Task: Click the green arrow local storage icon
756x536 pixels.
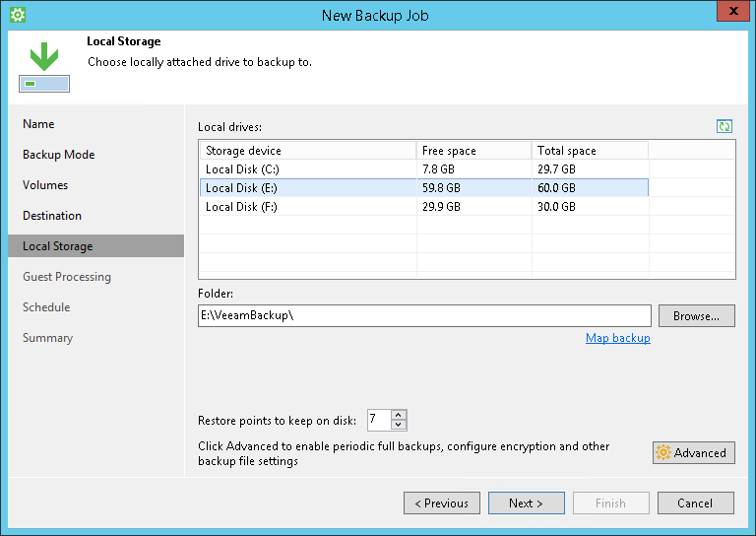Action: point(43,67)
